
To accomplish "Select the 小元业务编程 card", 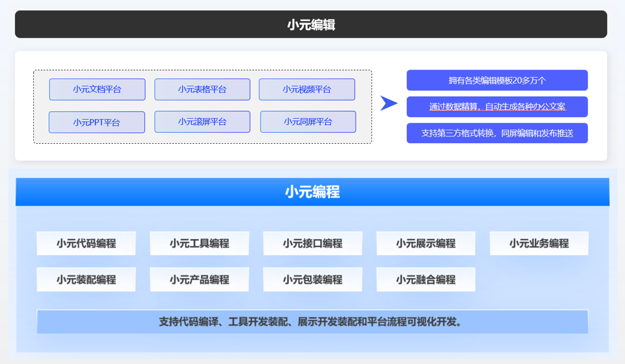I will pyautogui.click(x=539, y=244).
